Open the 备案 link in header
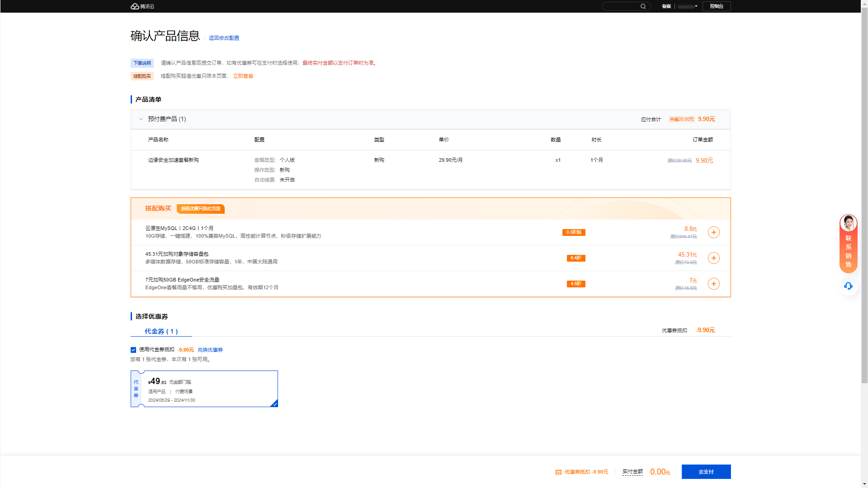 [666, 6]
